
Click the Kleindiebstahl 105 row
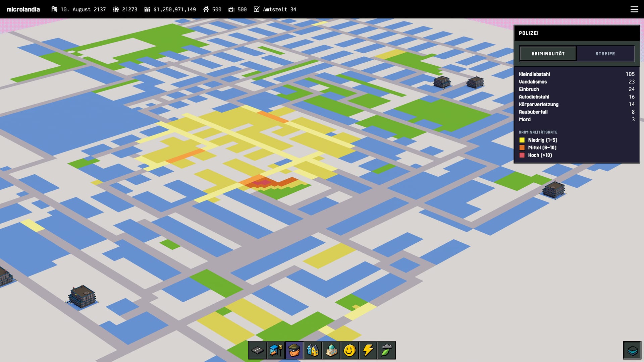click(577, 74)
